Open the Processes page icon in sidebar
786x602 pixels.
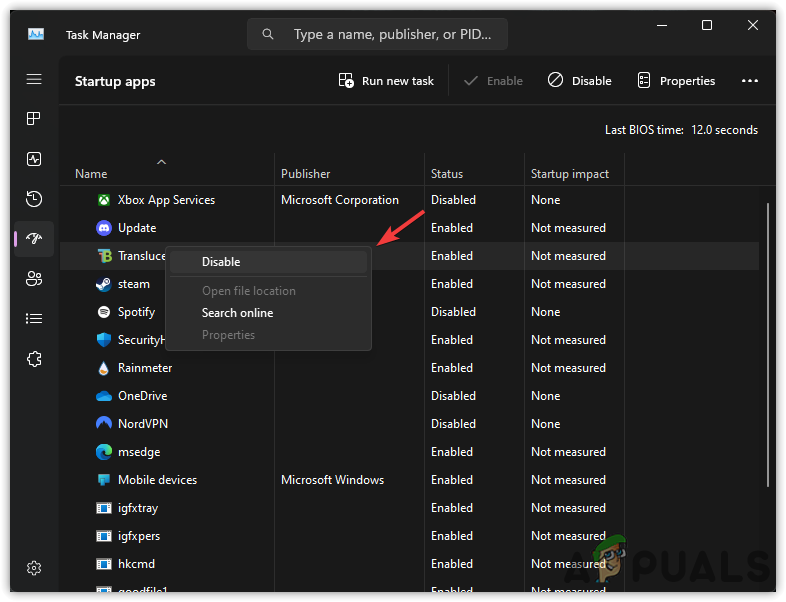pos(34,119)
